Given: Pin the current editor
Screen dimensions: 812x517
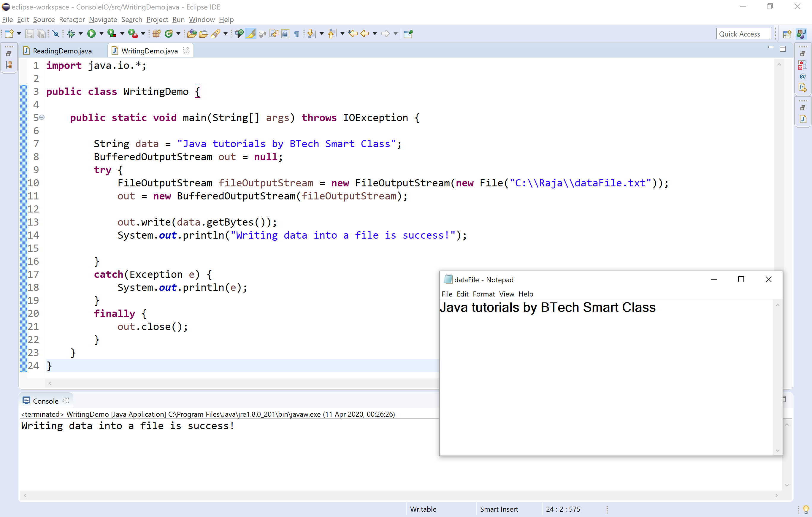Looking at the screenshot, I should pyautogui.click(x=408, y=33).
